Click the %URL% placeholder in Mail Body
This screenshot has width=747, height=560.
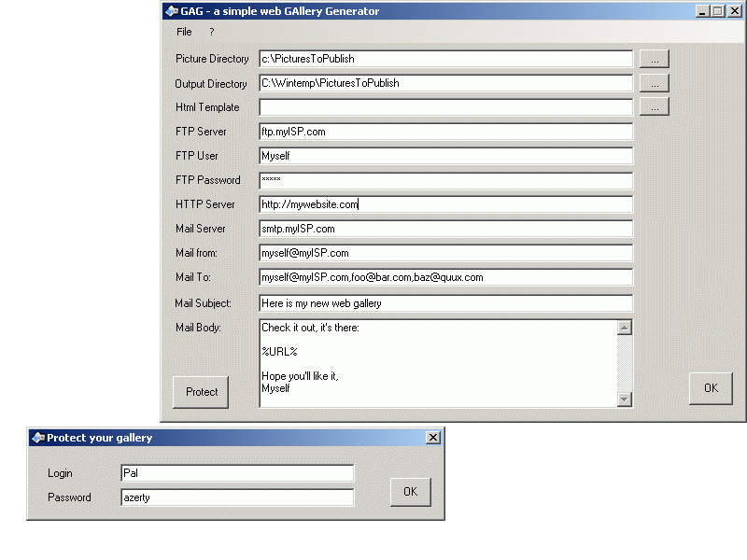(x=279, y=352)
